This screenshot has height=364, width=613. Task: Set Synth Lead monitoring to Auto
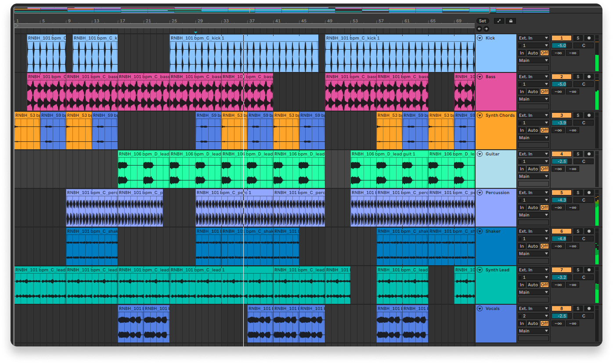click(x=533, y=285)
